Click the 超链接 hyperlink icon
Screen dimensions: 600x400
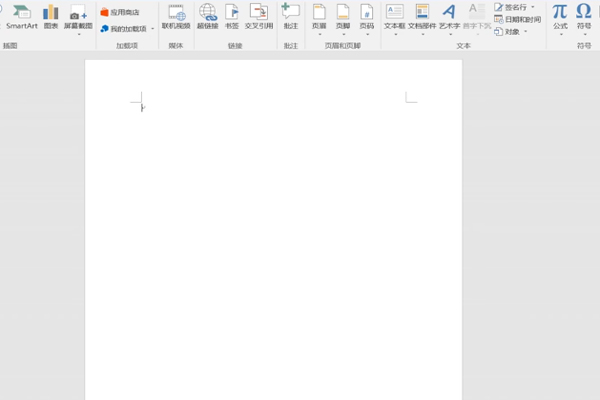[207, 16]
